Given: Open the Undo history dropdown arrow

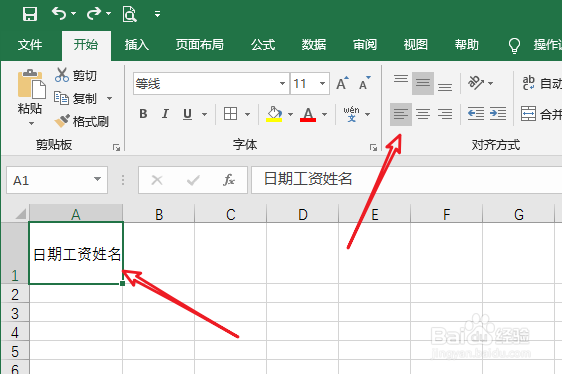Looking at the screenshot, I should pos(73,14).
